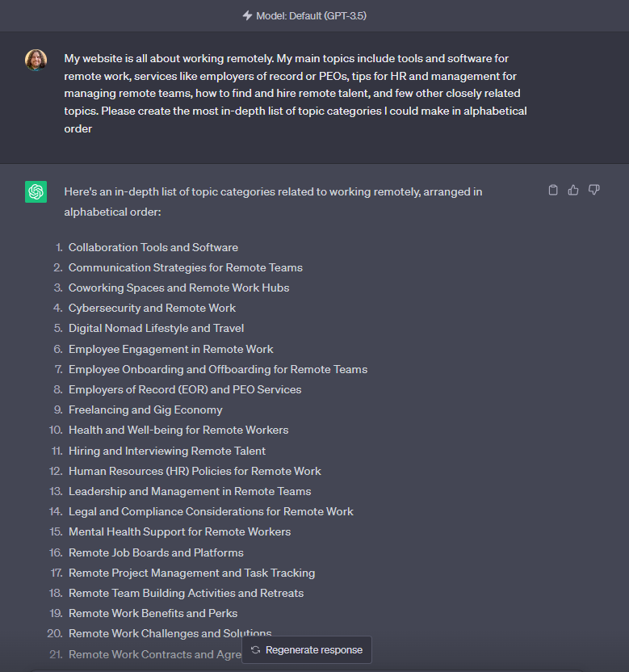629x672 pixels.
Task: Click Hiring and Interviewing Remote Talent
Action: [167, 451]
